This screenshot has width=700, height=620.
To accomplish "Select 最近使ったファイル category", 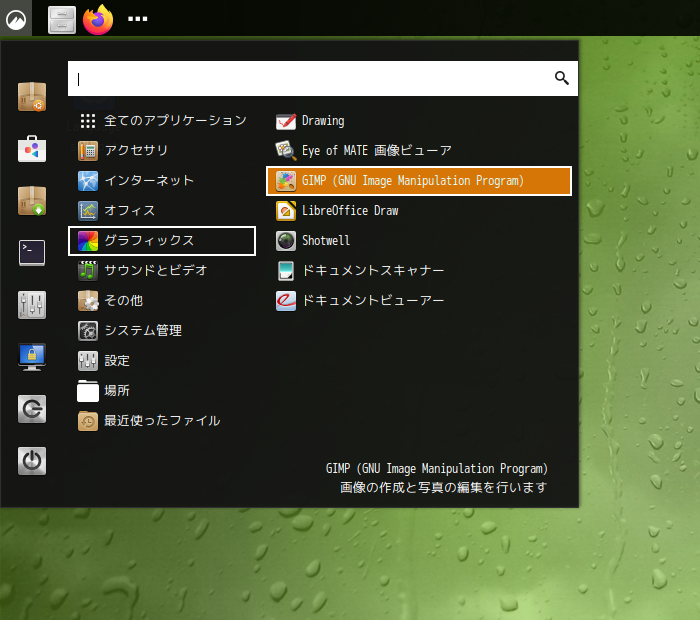I will click(x=162, y=421).
